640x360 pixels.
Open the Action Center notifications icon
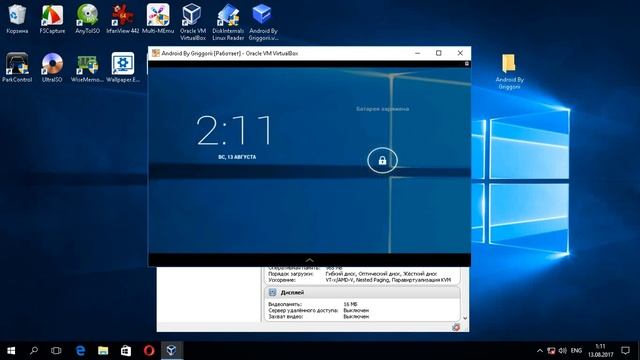(x=625, y=351)
